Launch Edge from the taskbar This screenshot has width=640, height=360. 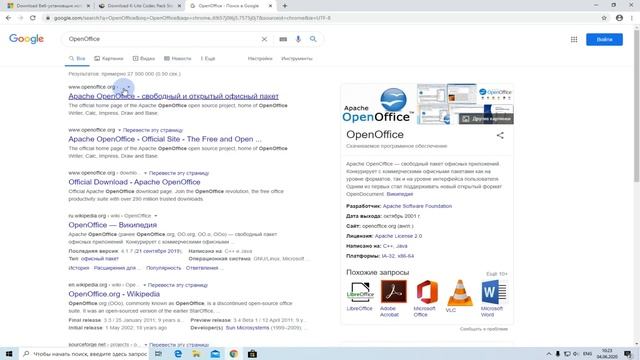click(178, 354)
